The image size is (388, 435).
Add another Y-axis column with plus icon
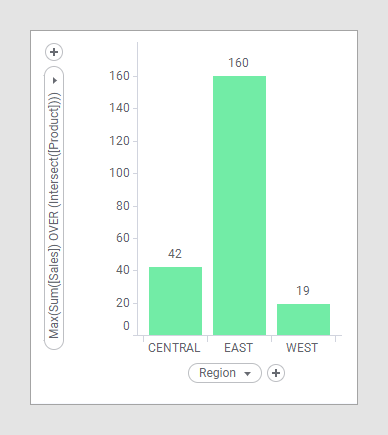click(x=54, y=52)
